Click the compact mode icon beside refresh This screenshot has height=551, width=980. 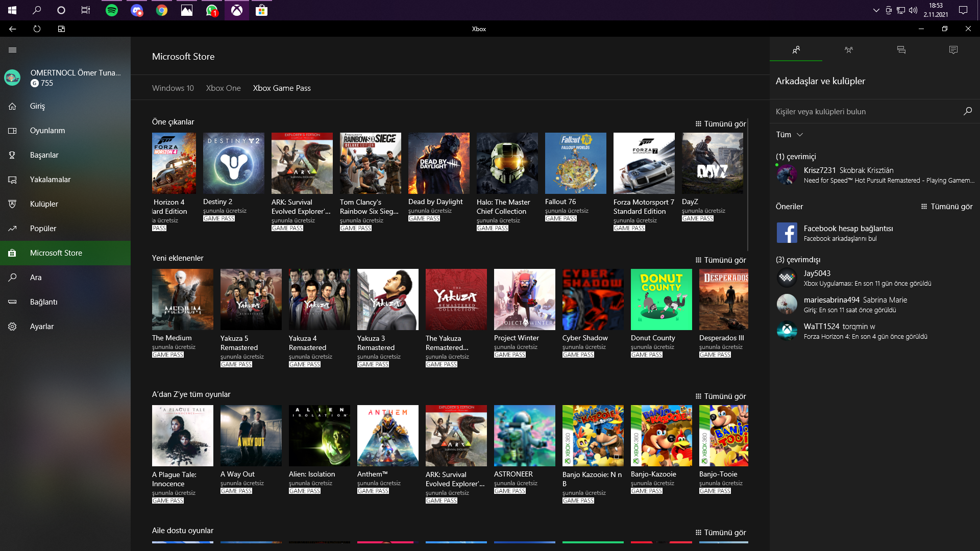click(61, 29)
